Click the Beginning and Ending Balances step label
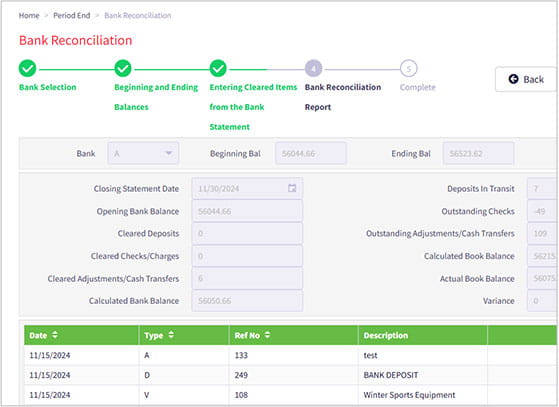Viewport: 559px width, 407px height. pyautogui.click(x=156, y=97)
